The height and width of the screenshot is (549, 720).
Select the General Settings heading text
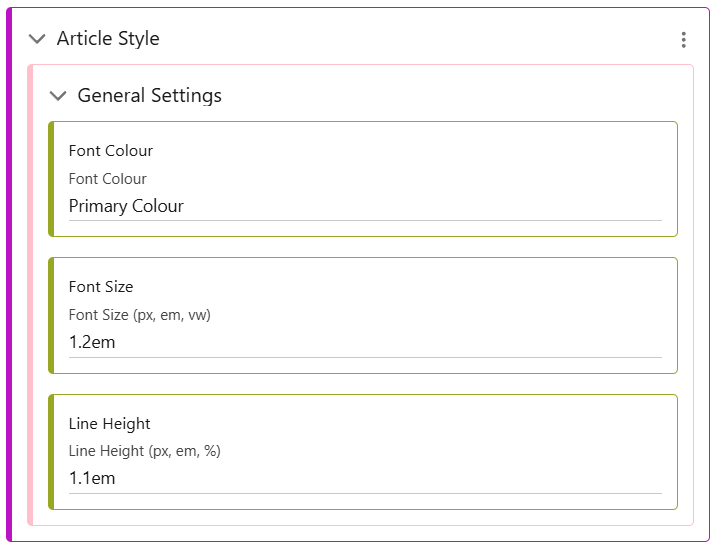pyautogui.click(x=149, y=96)
